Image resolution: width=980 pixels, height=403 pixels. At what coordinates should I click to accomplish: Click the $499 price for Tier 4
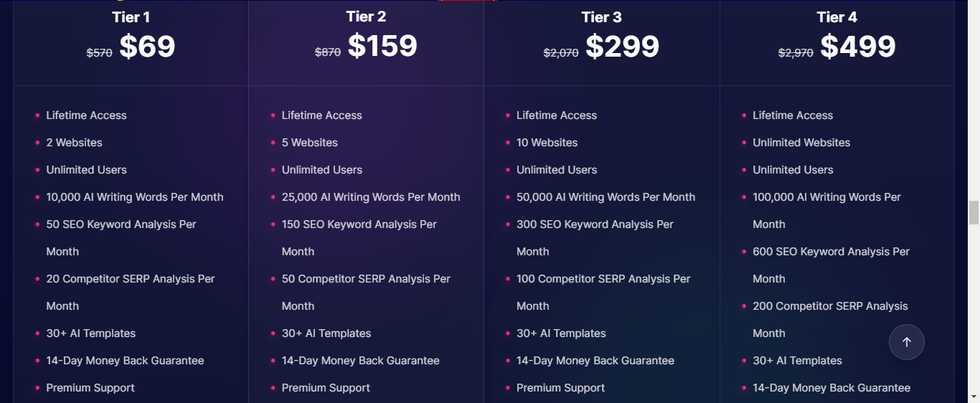coord(858,47)
